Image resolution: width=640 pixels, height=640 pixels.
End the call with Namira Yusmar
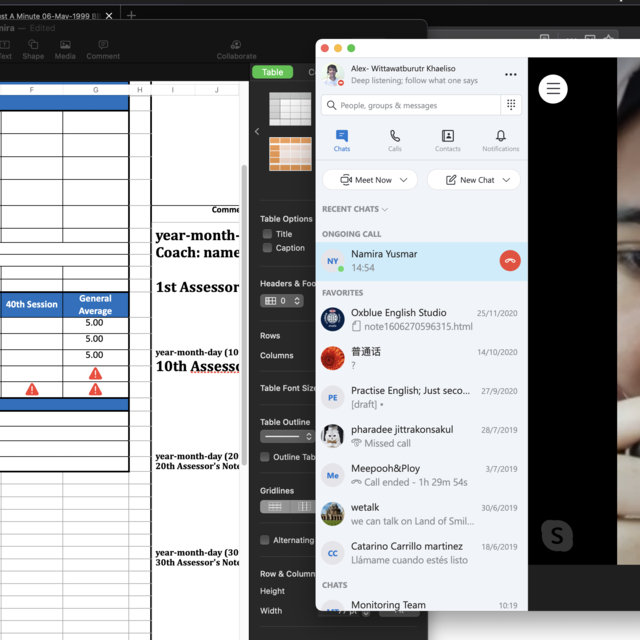click(510, 261)
